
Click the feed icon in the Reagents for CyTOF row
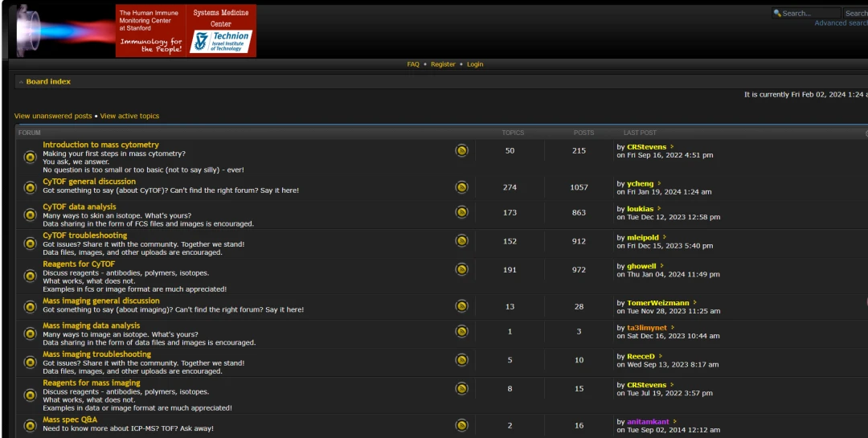(x=461, y=269)
